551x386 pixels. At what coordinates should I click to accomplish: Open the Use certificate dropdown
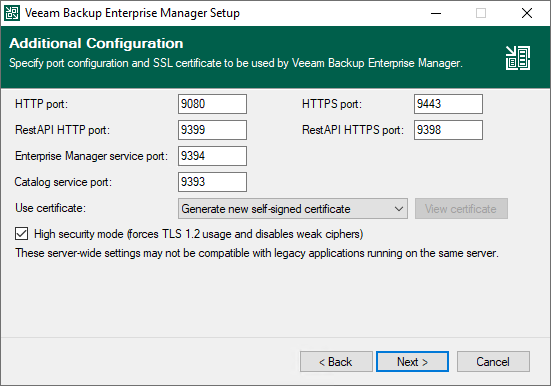293,209
